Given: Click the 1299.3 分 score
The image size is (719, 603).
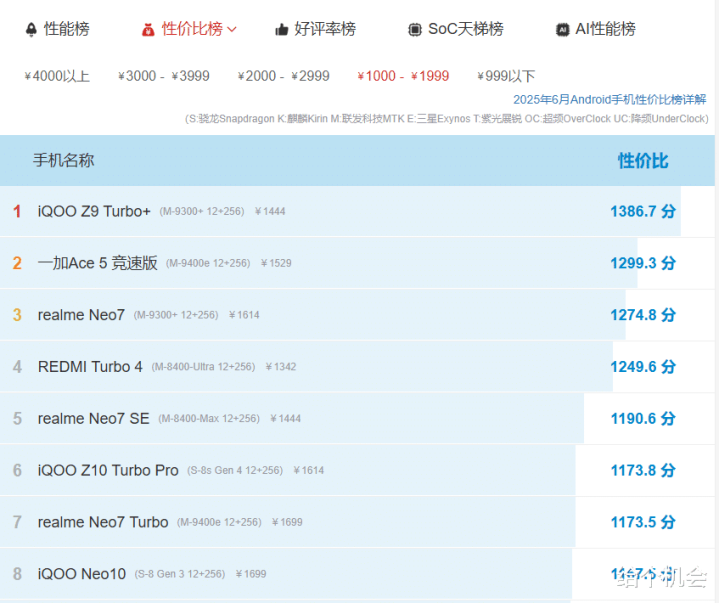Looking at the screenshot, I should pos(643,263).
